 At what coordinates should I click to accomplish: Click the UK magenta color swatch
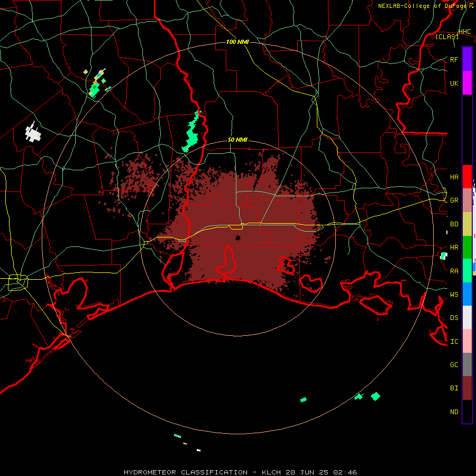tap(467, 83)
